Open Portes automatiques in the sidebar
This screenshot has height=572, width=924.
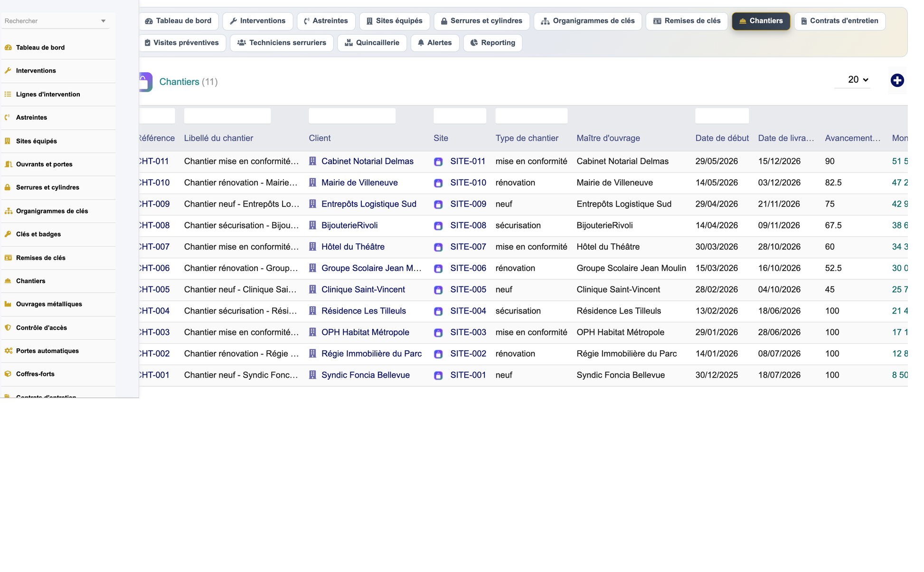(47, 351)
